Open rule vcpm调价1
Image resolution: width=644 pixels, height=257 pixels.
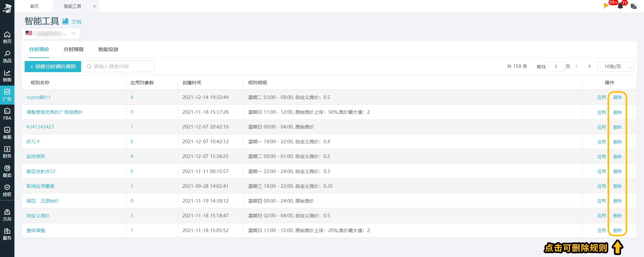pos(38,97)
